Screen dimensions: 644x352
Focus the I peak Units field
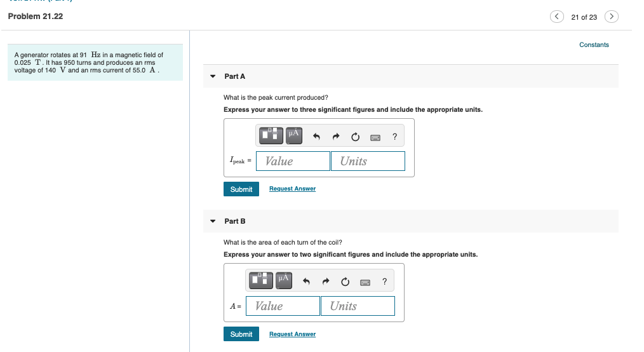pos(368,161)
